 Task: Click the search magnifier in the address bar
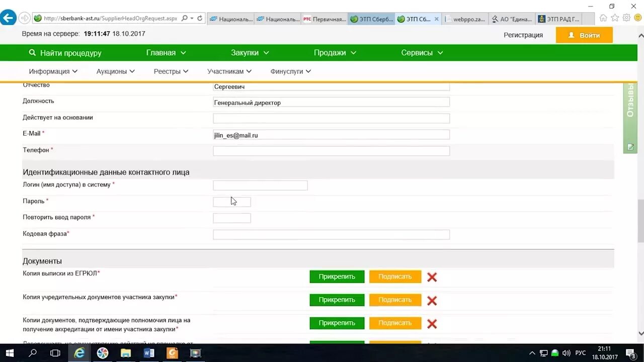(x=185, y=18)
